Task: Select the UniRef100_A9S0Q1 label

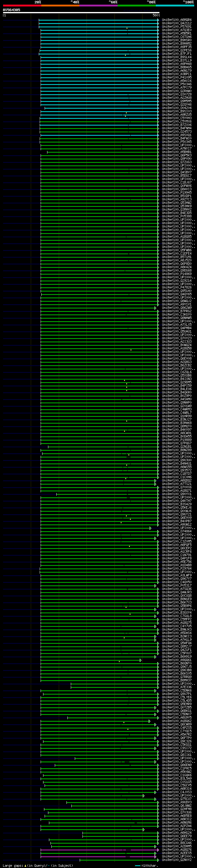Action: [x=177, y=135]
